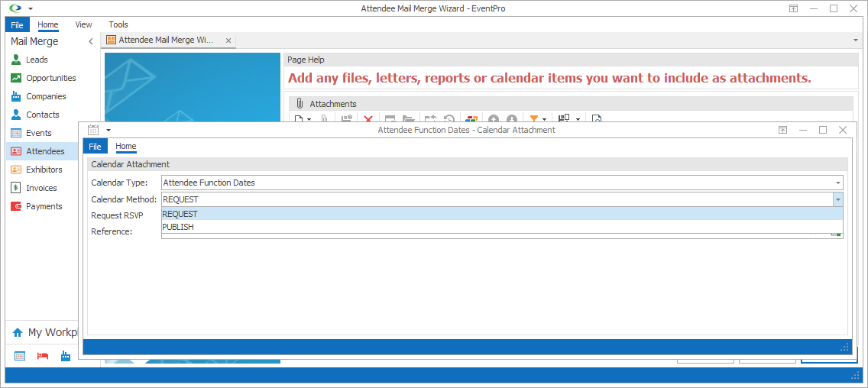Click the red X delete attachment icon

pyautogui.click(x=368, y=118)
